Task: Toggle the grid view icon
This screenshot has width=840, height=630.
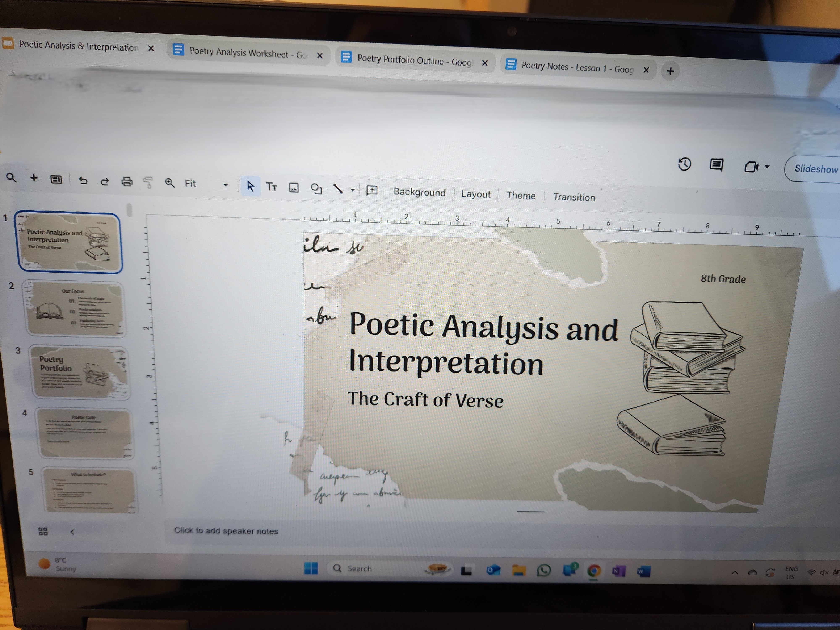Action: coord(43,531)
